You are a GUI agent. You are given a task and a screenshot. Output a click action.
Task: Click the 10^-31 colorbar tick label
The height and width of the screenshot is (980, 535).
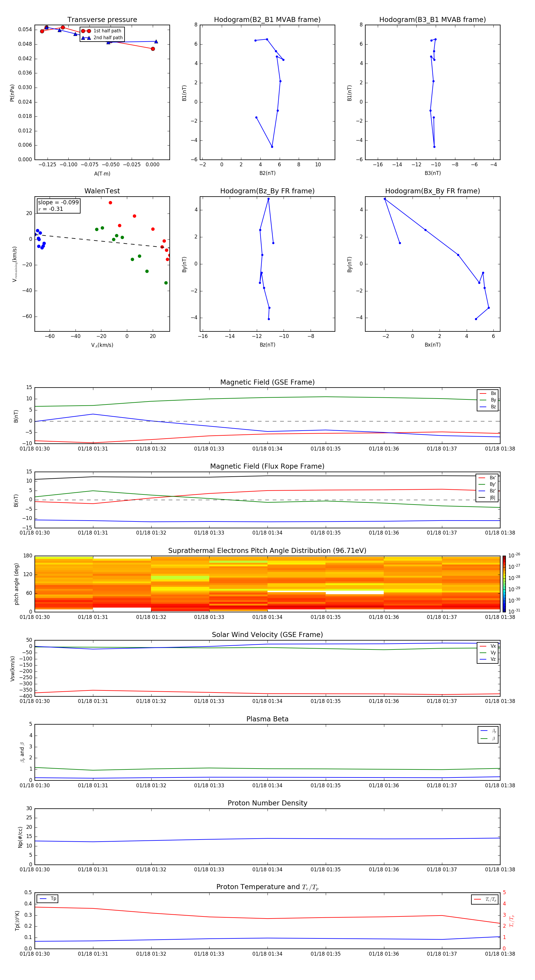click(514, 611)
